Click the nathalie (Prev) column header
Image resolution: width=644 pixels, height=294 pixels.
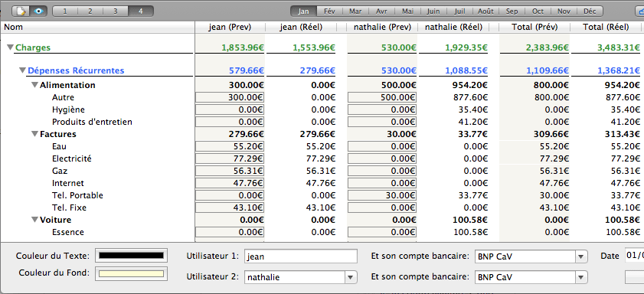(382, 27)
